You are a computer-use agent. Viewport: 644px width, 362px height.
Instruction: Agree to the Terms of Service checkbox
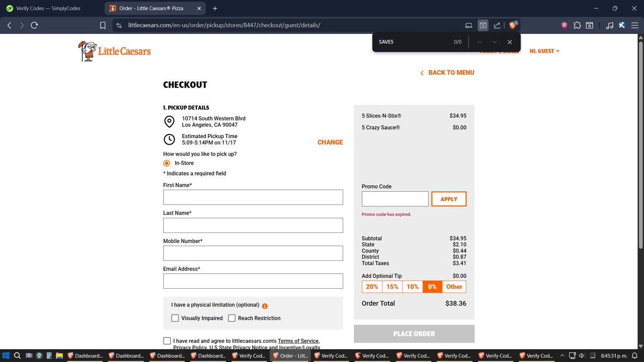[167, 341]
